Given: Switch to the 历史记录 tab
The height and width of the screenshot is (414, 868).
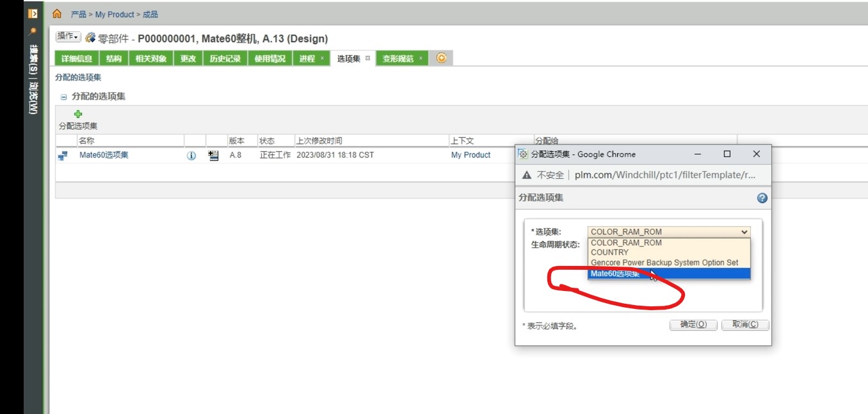Looking at the screenshot, I should tap(225, 58).
